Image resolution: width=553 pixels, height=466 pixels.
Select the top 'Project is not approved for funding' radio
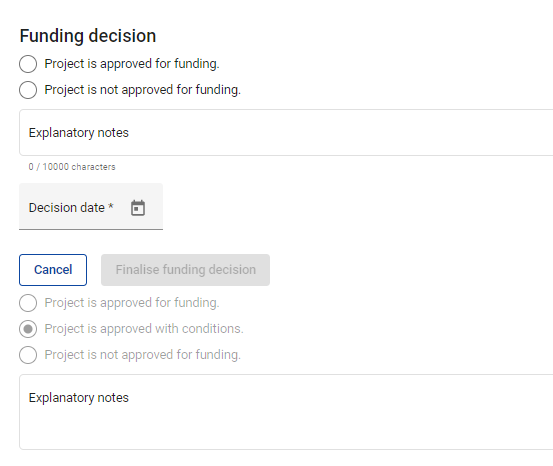pos(28,90)
